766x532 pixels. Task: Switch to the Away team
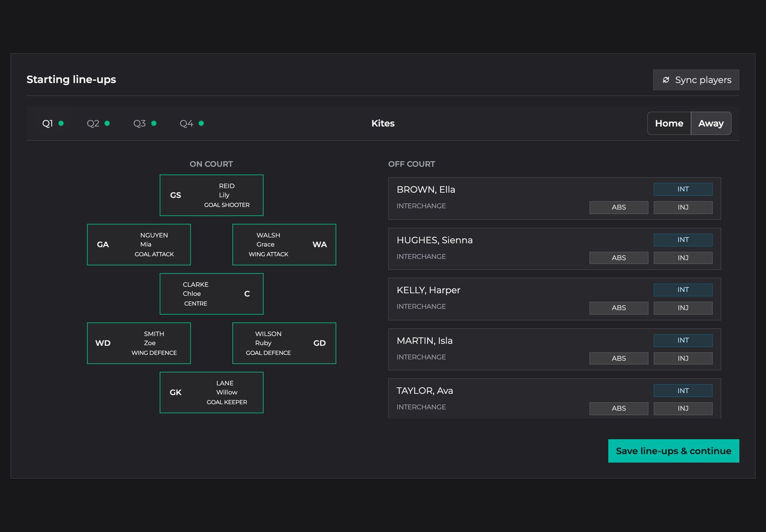coord(711,123)
